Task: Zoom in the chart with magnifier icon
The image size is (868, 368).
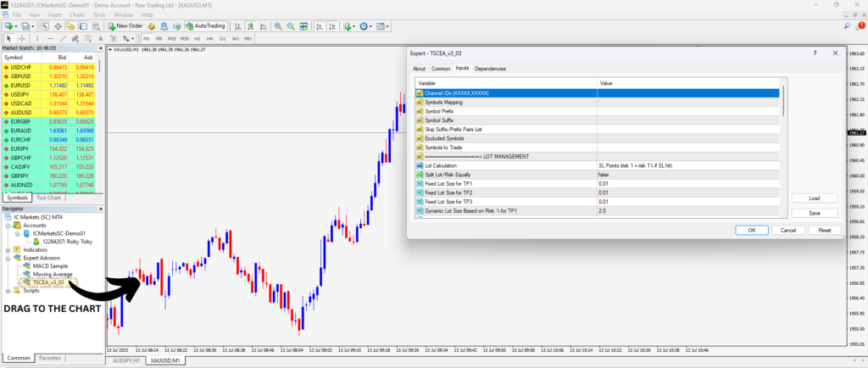Action: (278, 26)
